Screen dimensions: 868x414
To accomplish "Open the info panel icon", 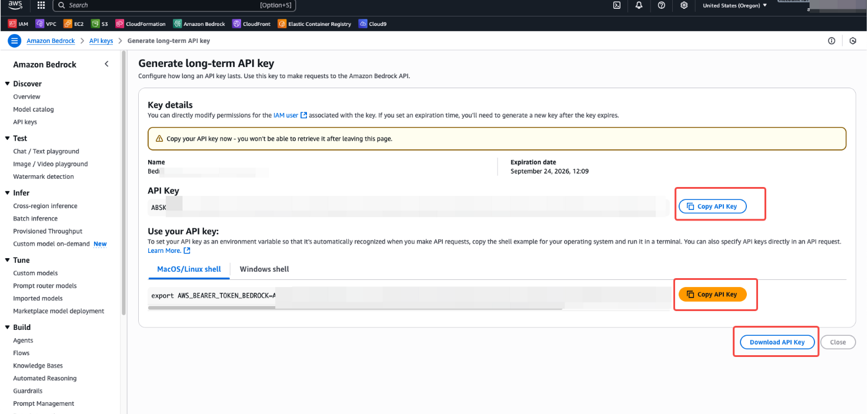I will [x=832, y=41].
